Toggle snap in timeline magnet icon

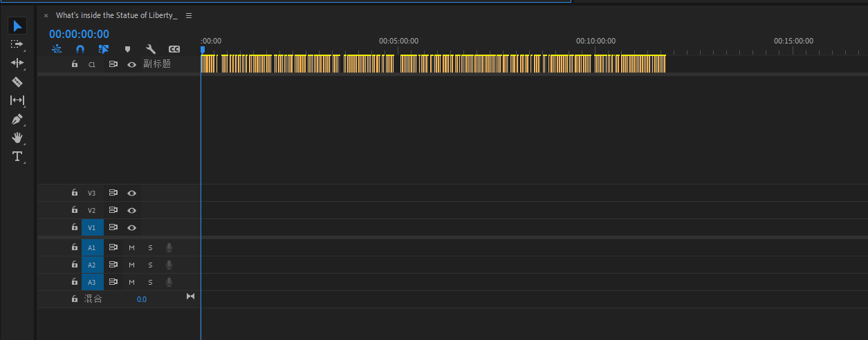80,49
